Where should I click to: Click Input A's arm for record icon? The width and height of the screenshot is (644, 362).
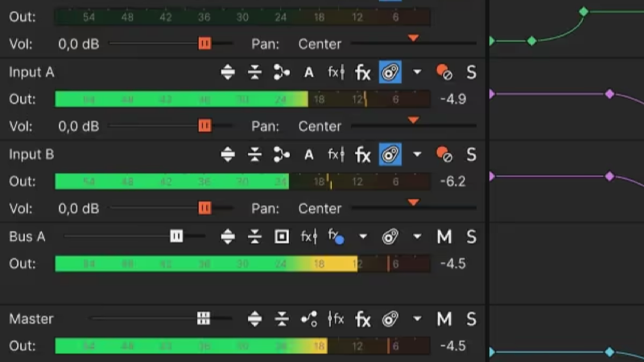[444, 72]
